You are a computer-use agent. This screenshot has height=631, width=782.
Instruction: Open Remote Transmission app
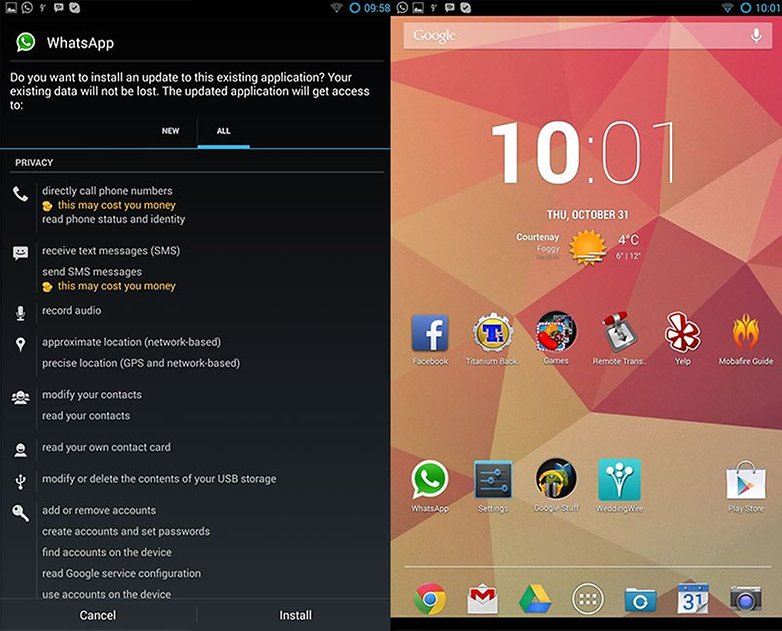tap(618, 332)
